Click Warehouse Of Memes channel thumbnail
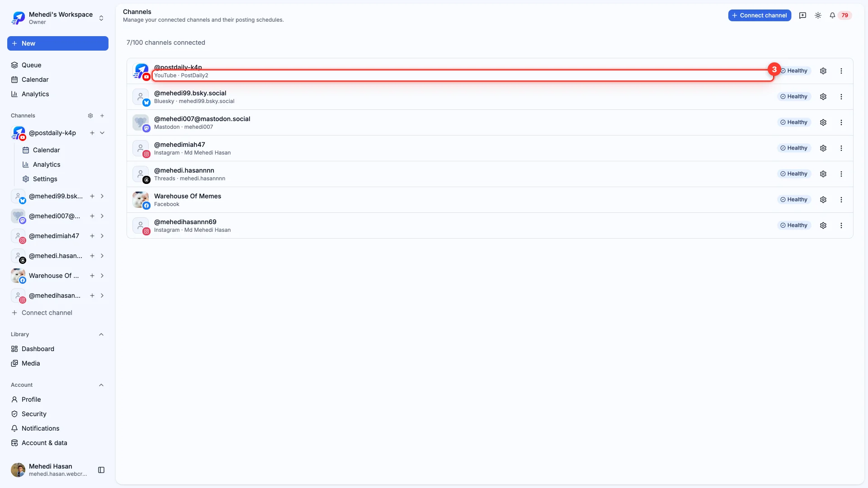 141,200
